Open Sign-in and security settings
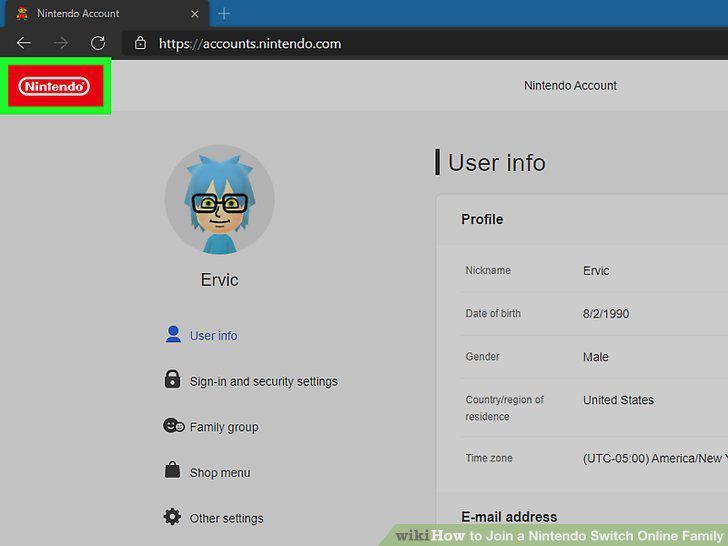 pos(264,381)
